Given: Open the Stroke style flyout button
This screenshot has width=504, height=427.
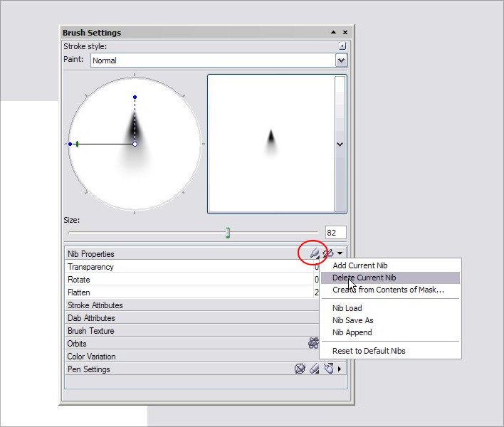Looking at the screenshot, I should (342, 46).
